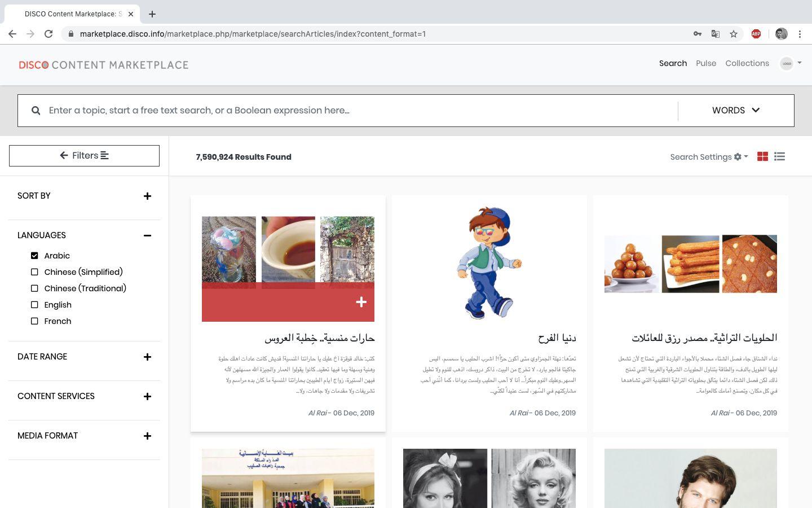Click the 7,590,924 Results Found text
Screen dimensions: 812x508
(244, 157)
